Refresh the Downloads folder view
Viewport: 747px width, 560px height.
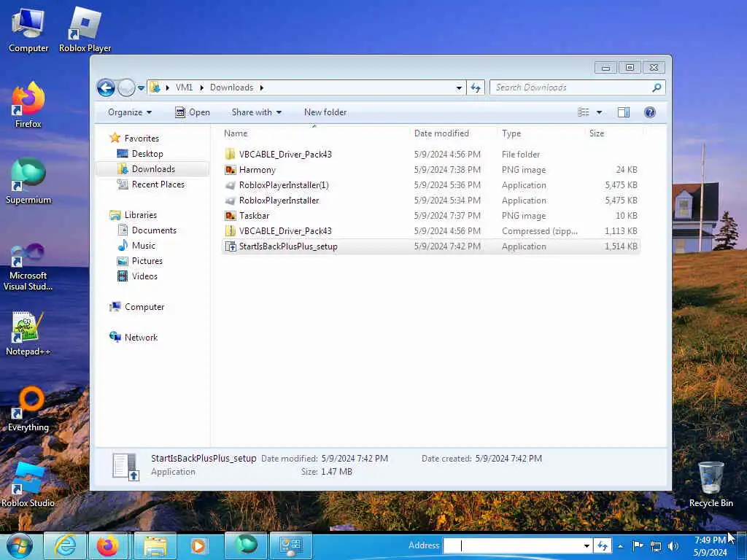[476, 87]
